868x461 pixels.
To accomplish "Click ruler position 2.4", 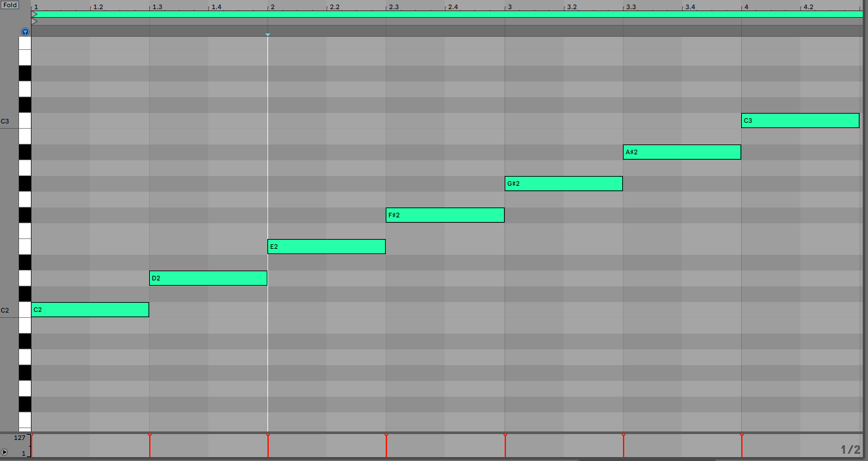I will (453, 7).
